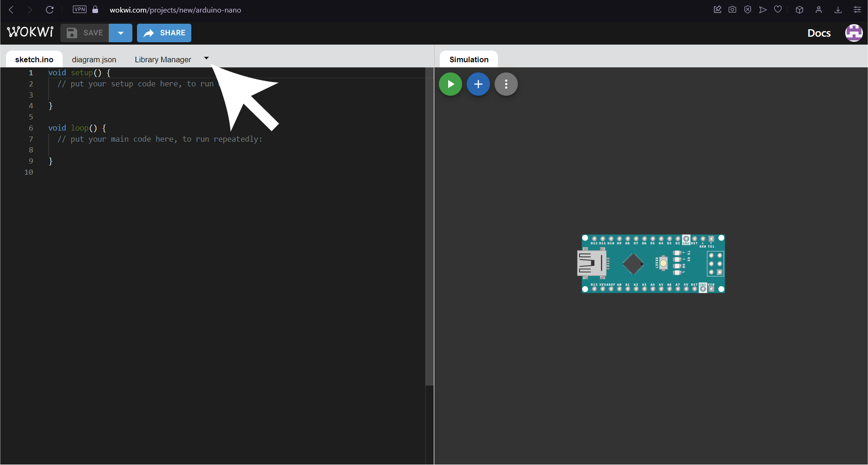Click the editor vertical scrollbar
Screen dimensions: 868x465
430,227
